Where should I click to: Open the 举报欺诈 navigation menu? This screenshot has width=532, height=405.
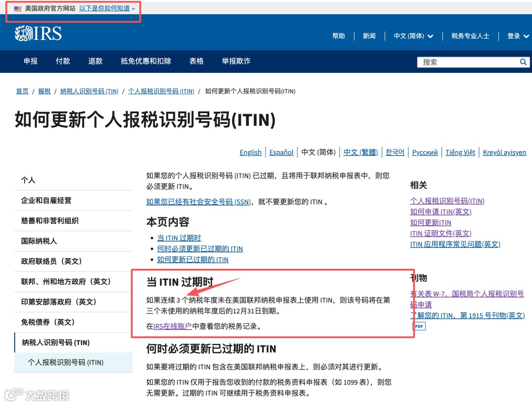point(236,61)
